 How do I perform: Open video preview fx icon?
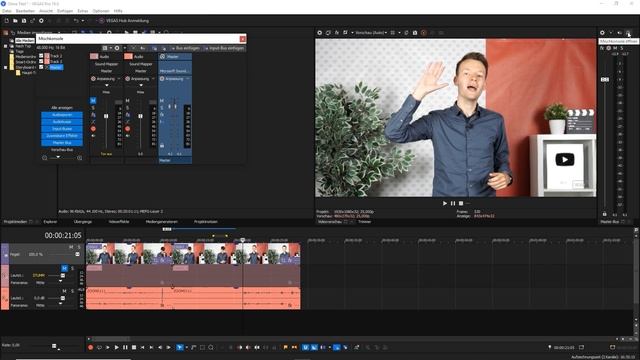pos(337,33)
